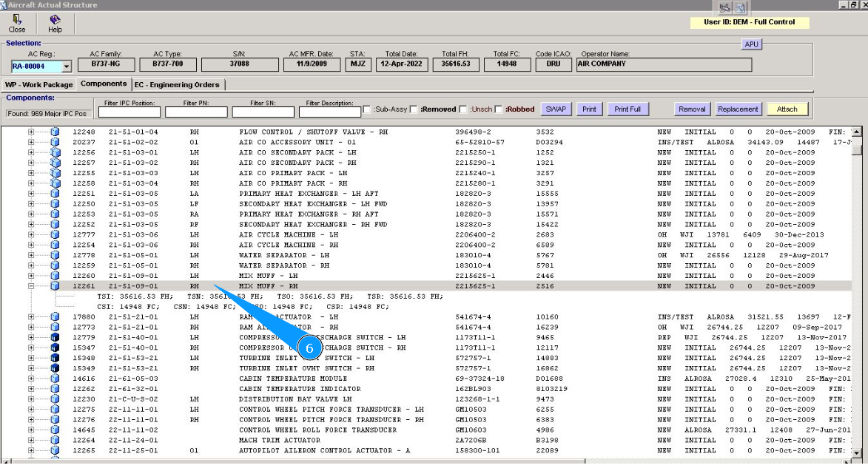Click the vertical scrollbar up arrow

[x=856, y=132]
